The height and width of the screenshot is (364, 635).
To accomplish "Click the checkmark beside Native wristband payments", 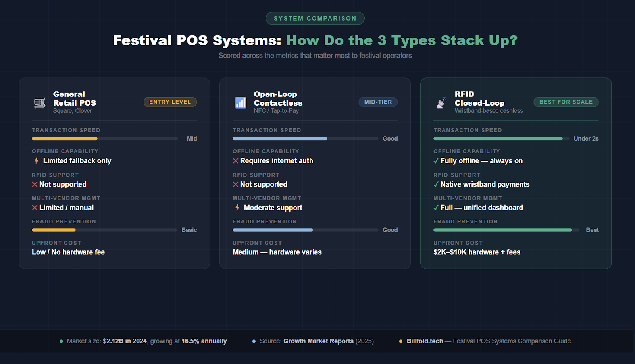I will (436, 184).
